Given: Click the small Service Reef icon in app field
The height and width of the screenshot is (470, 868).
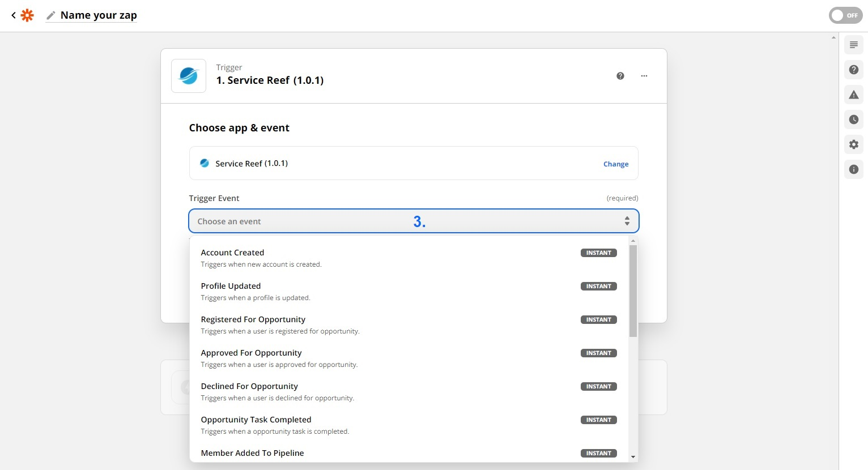Looking at the screenshot, I should click(205, 163).
